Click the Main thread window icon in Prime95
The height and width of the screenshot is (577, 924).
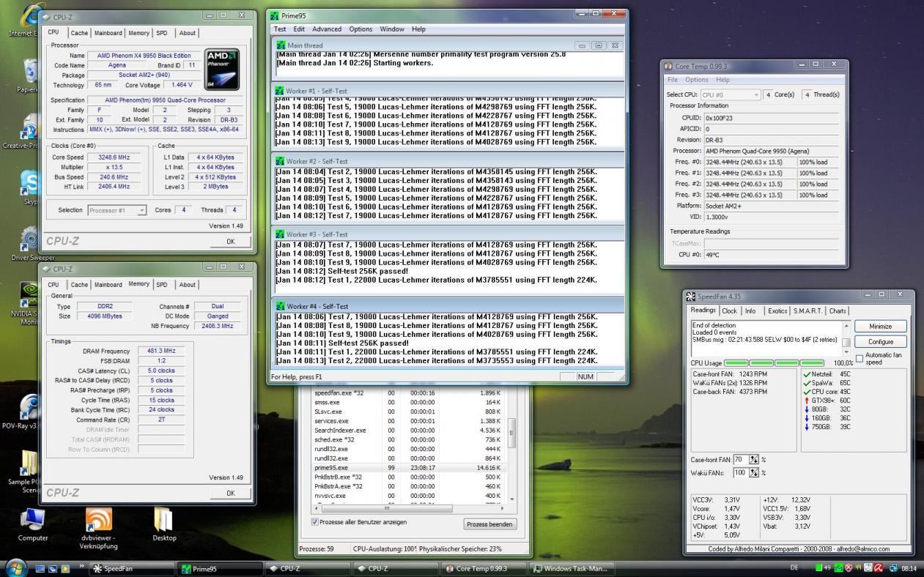pyautogui.click(x=281, y=45)
